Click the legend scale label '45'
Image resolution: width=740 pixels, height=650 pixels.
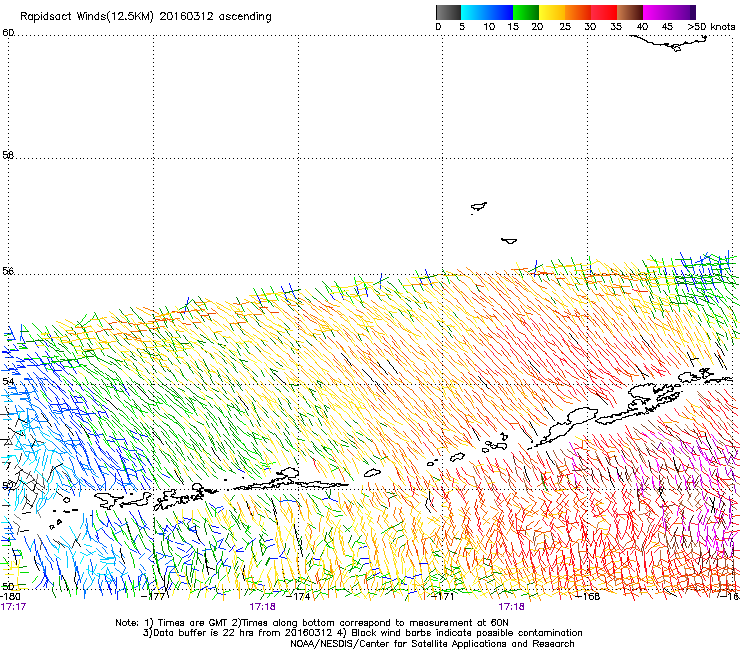667,27
